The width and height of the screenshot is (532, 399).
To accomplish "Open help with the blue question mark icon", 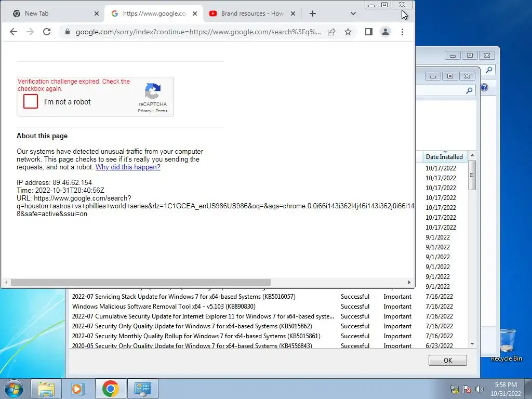I will coord(485,87).
